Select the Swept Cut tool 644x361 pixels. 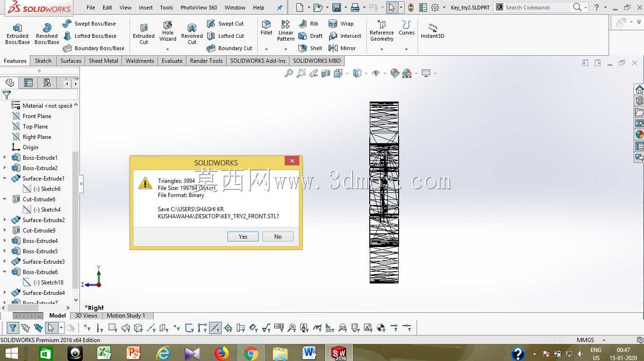[x=226, y=24]
